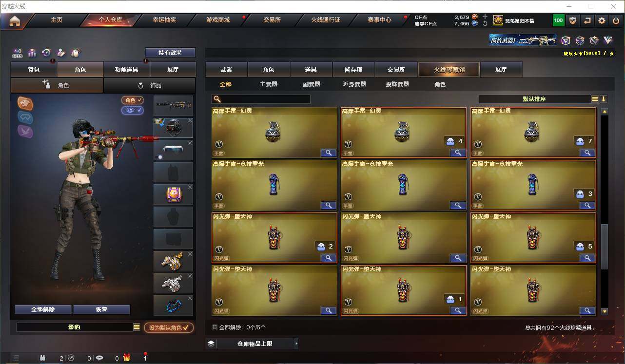
Task: Expand the 仓库物品上限 panel
Action: pos(252,344)
